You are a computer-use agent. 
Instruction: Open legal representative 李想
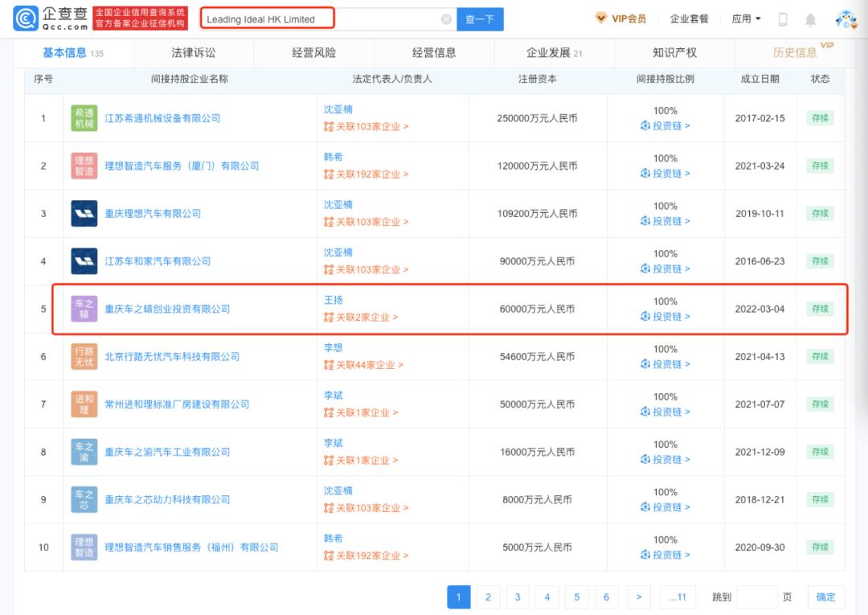tap(334, 347)
